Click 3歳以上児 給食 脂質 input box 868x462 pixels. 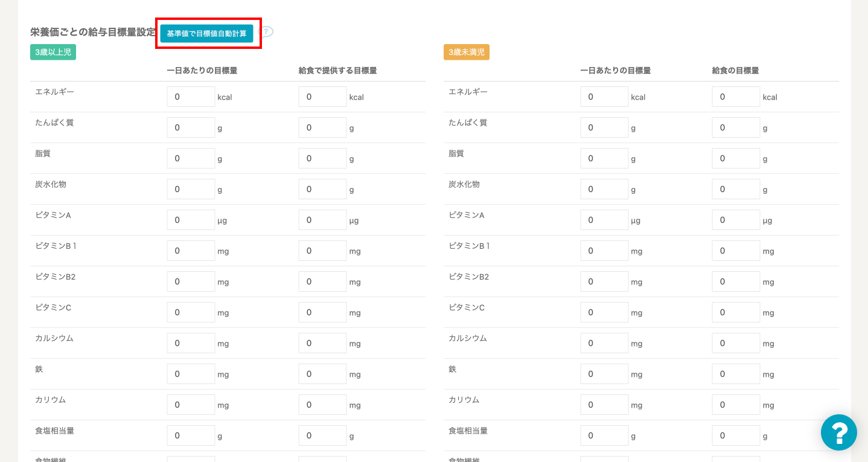point(322,158)
